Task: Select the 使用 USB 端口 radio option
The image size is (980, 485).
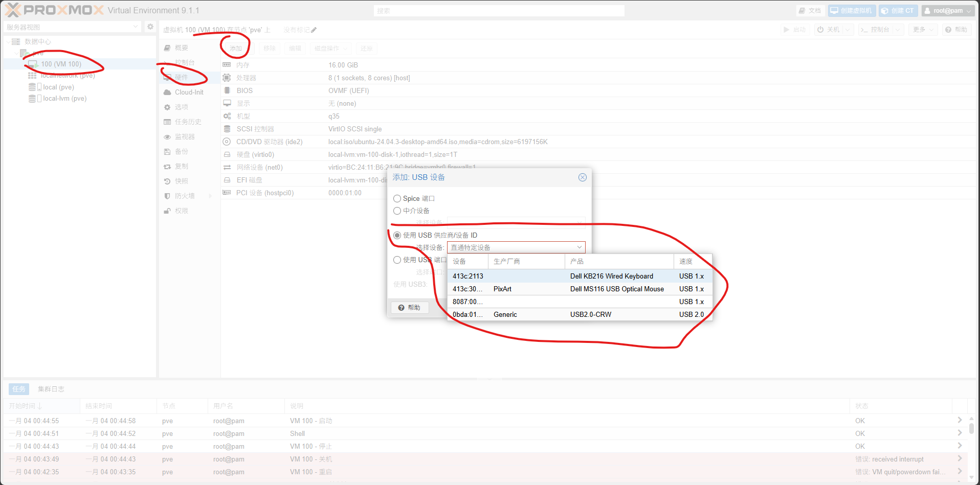Action: [x=397, y=260]
